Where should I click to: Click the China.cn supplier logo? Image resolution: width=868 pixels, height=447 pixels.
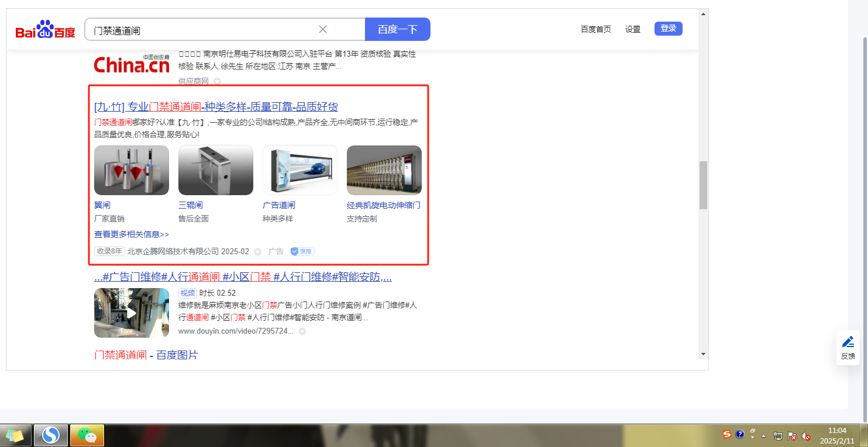132,65
